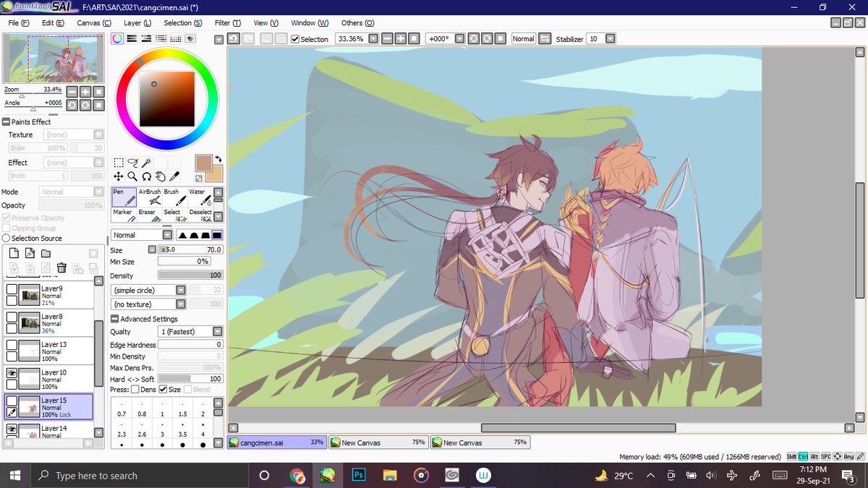Click the undo arrow in the top toolbar
Image resolution: width=868 pixels, height=488 pixels.
click(234, 39)
